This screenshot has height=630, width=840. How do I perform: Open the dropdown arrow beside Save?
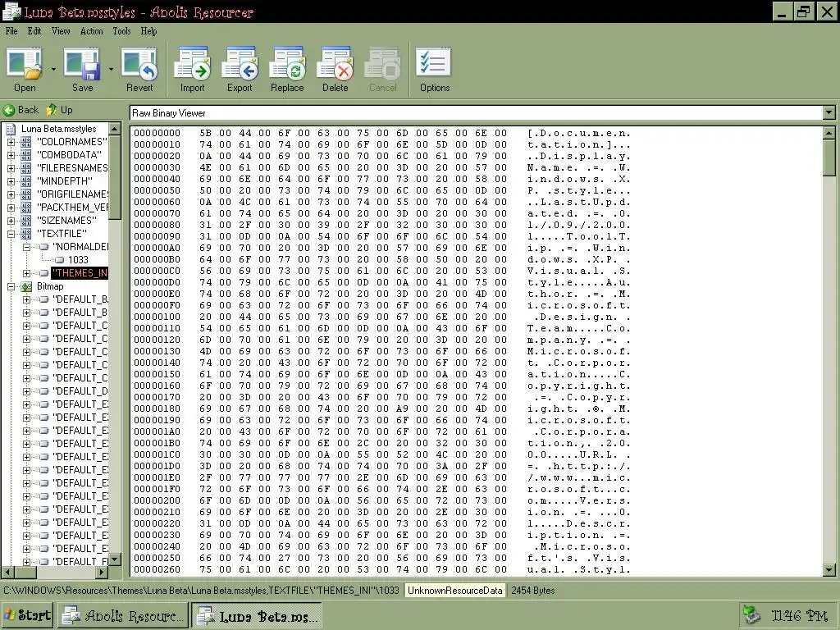pos(111,69)
